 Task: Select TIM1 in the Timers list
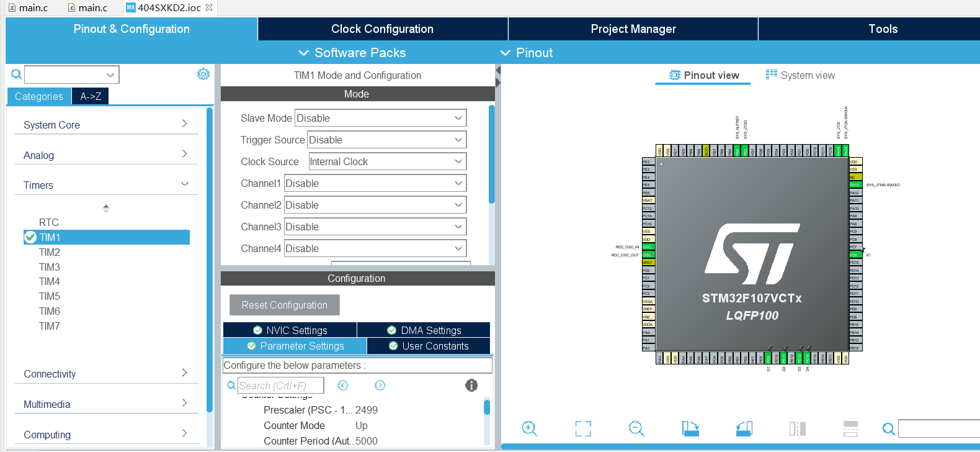click(x=107, y=237)
